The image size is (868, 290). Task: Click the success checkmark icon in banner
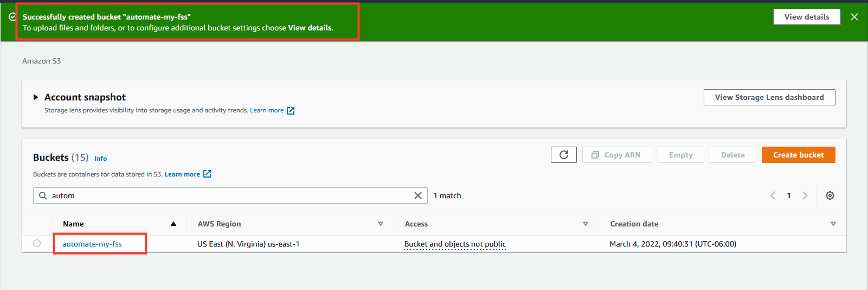pyautogui.click(x=12, y=17)
